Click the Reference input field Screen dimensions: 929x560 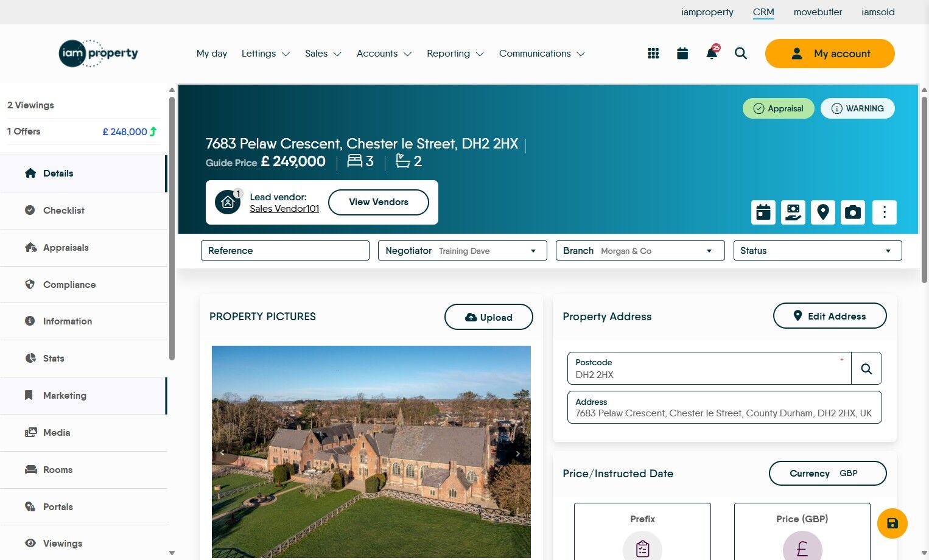point(285,251)
